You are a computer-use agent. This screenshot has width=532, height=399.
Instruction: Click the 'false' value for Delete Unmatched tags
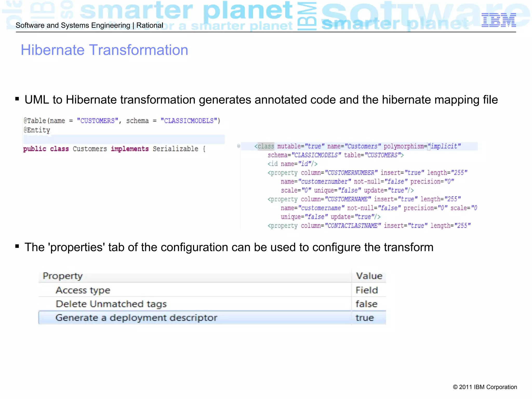(366, 304)
